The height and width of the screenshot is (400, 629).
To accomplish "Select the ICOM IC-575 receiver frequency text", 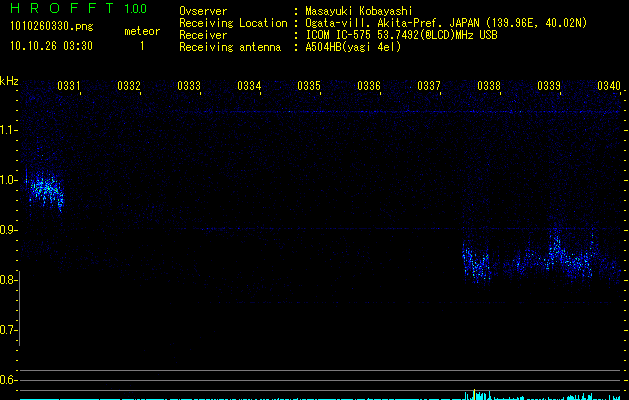I will 401,35.
